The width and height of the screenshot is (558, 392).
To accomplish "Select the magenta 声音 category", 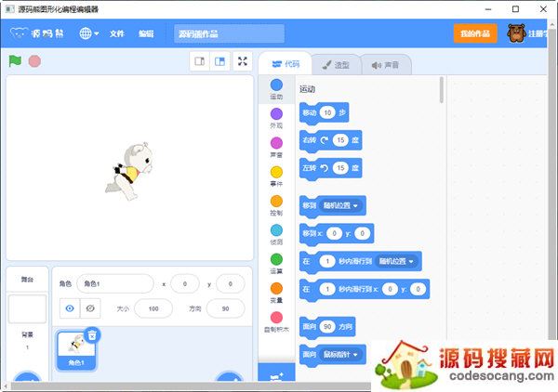I will 276,148.
